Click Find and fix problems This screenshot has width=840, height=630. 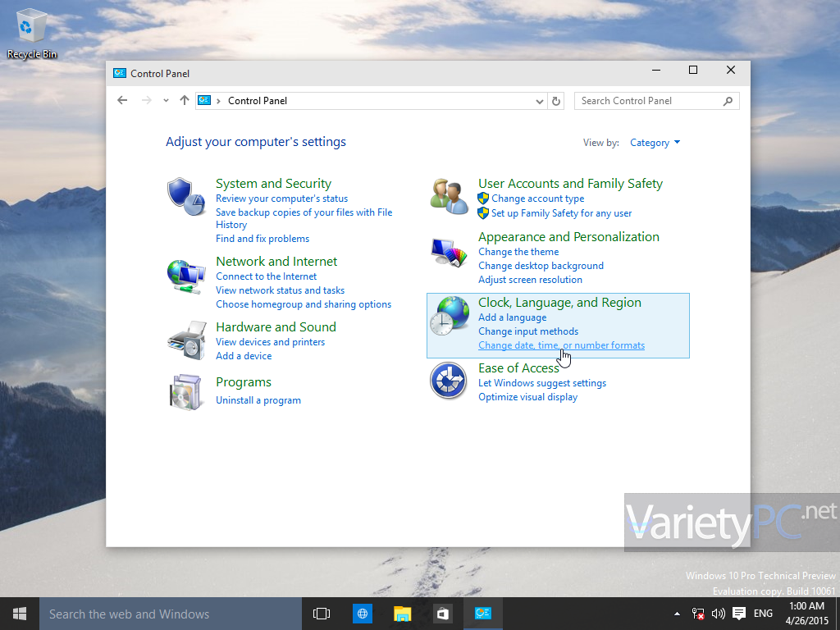[262, 239]
